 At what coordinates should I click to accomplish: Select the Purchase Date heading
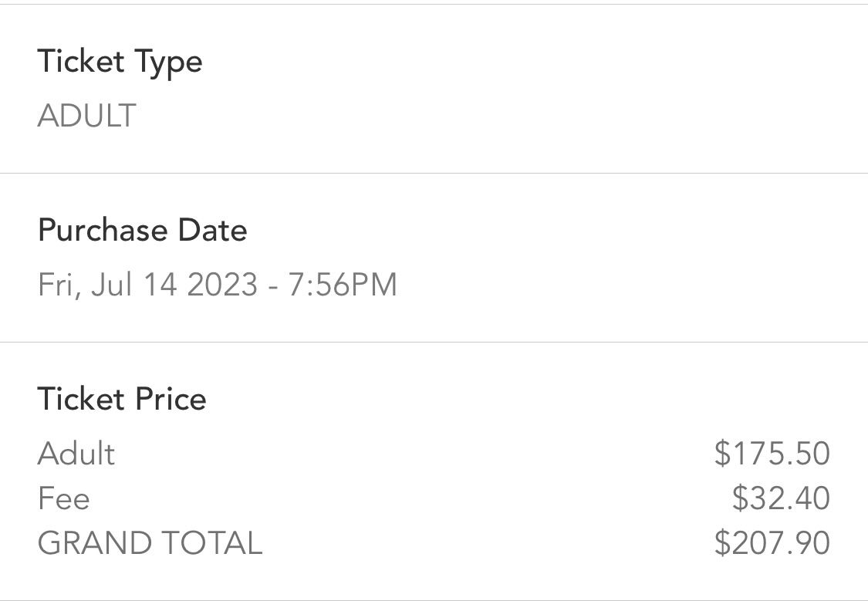(x=142, y=230)
